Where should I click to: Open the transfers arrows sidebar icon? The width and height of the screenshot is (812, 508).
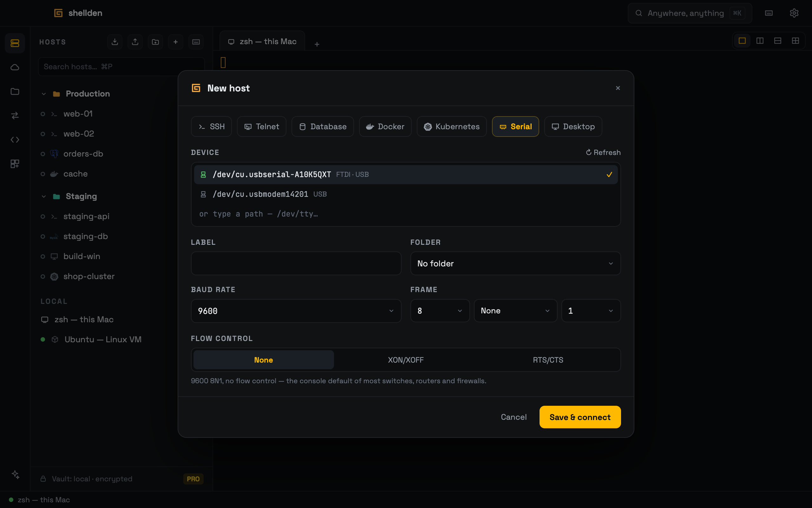click(x=15, y=116)
